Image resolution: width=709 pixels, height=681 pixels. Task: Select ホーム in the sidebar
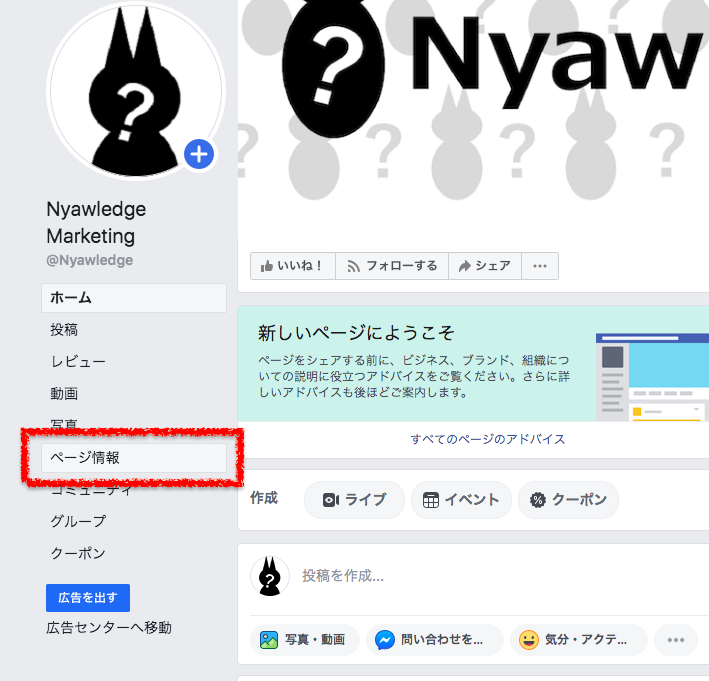click(134, 298)
